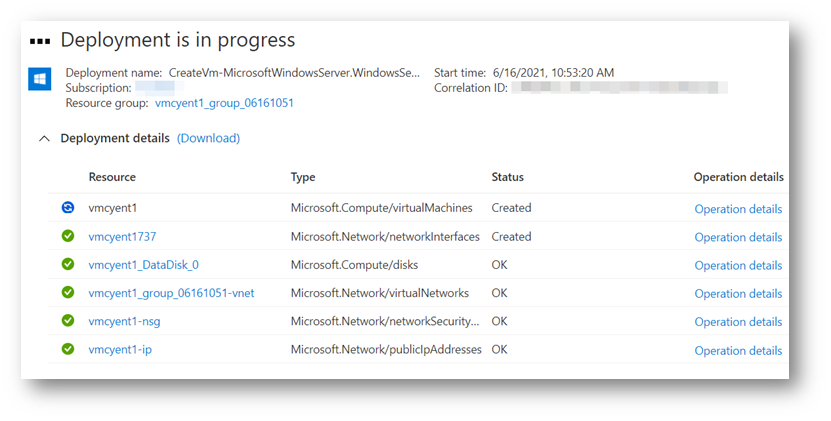
Task: Click the in-progress sync icon beside vmcyent1
Action: 68,208
